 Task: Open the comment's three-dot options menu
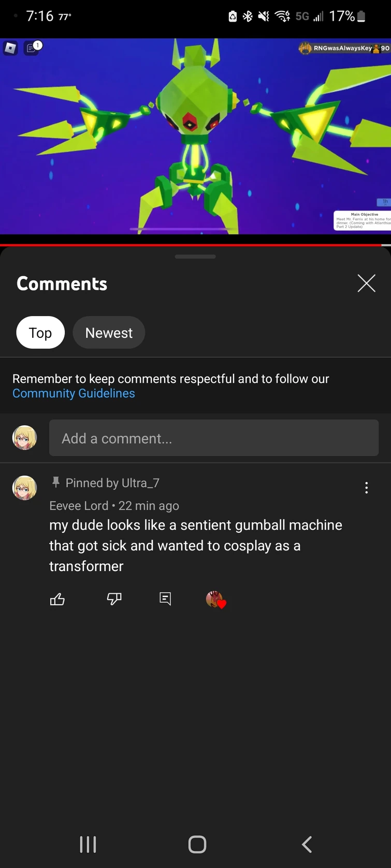pyautogui.click(x=366, y=488)
